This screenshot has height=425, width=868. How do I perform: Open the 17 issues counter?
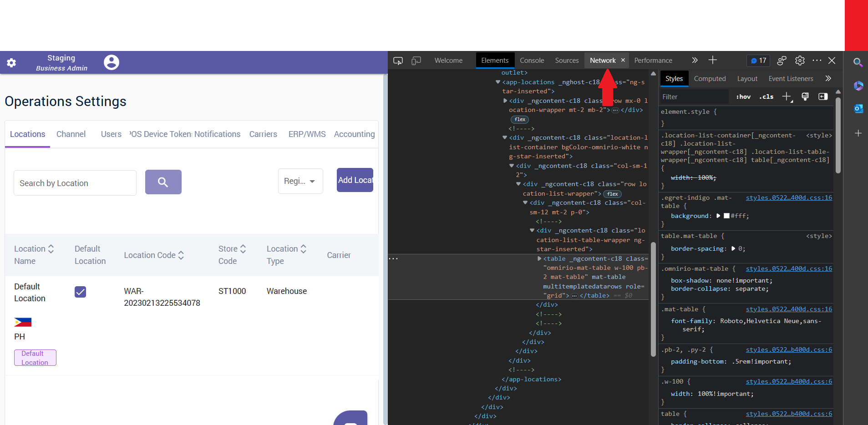(759, 61)
